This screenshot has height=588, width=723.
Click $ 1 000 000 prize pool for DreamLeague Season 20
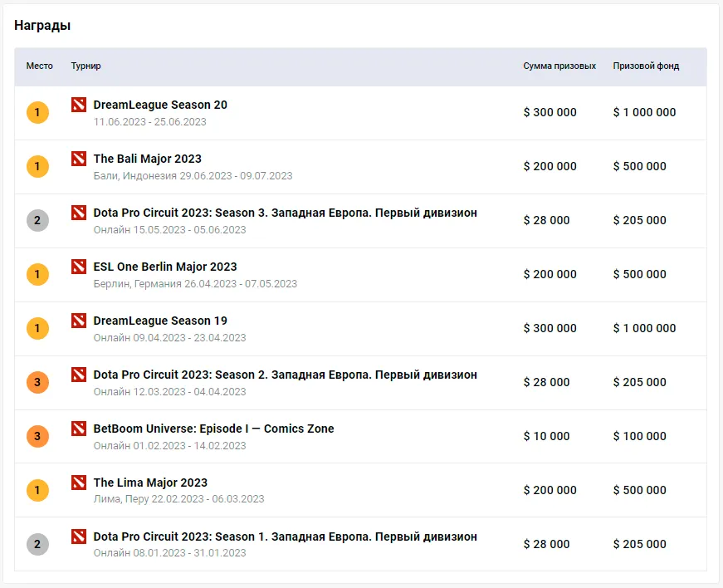coord(645,112)
